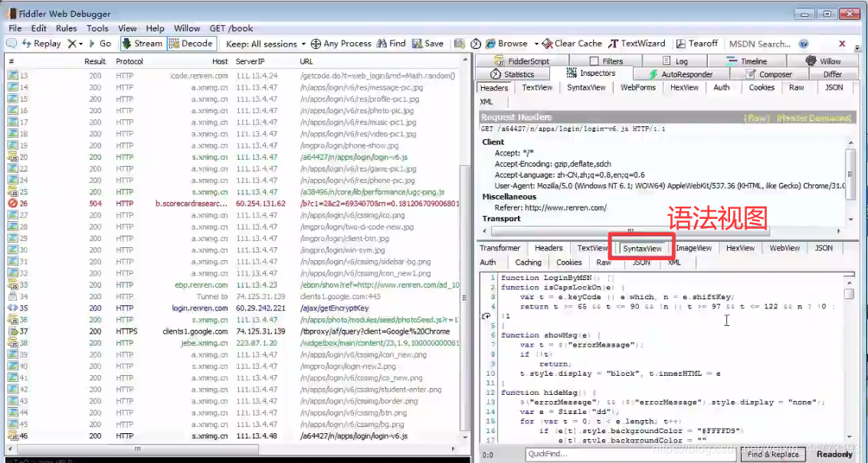Click the Raw link in Request Headers
Screen dimensions: 868x463
pos(757,118)
